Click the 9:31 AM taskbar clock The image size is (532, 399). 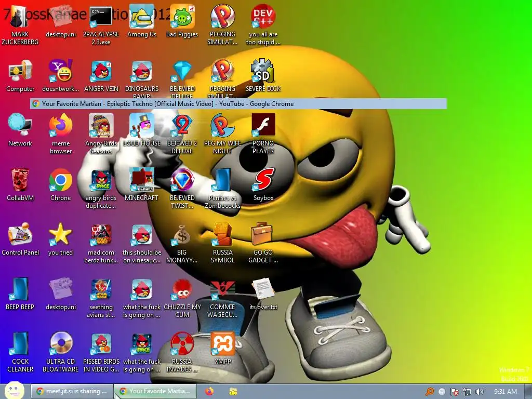(506, 392)
